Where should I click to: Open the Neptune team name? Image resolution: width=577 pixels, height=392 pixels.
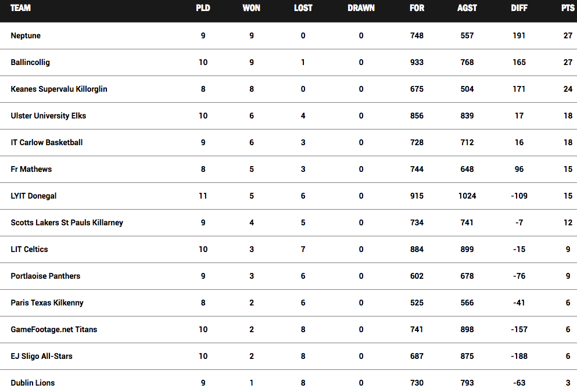click(26, 35)
